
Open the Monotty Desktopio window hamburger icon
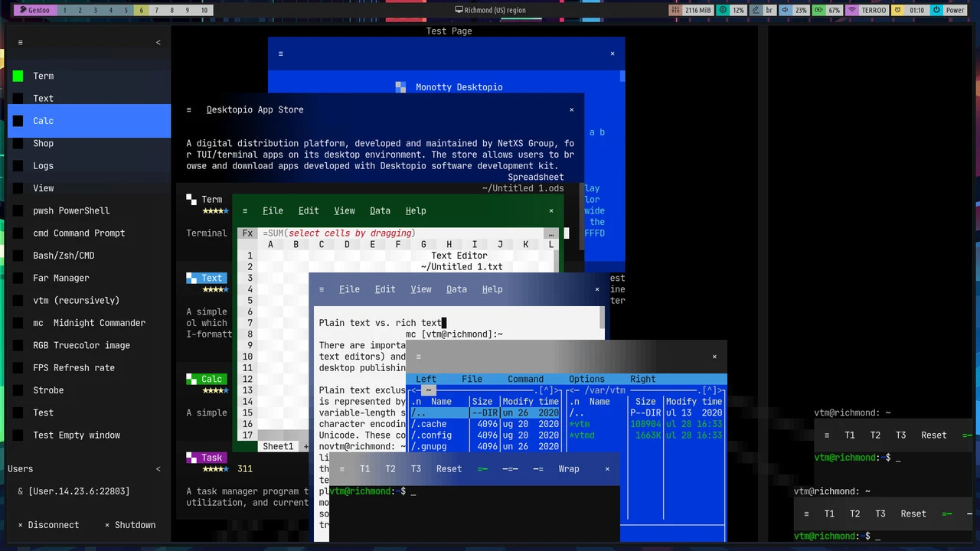click(x=281, y=54)
